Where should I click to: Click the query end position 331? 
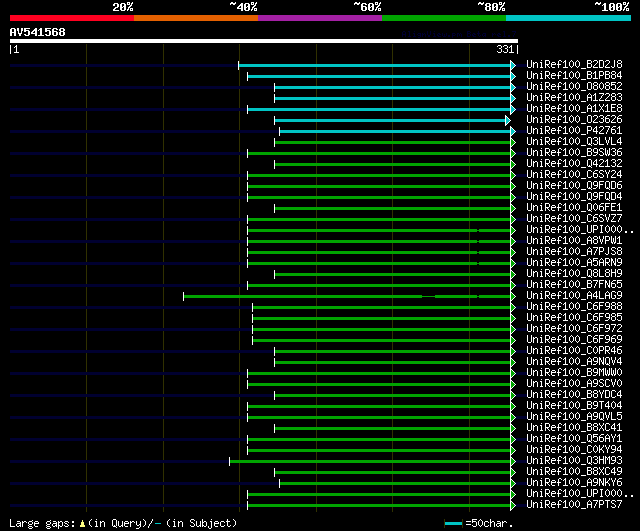pos(505,49)
